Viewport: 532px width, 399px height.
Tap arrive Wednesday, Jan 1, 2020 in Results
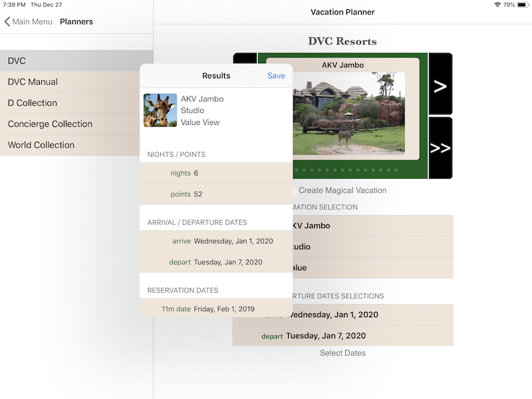point(216,241)
